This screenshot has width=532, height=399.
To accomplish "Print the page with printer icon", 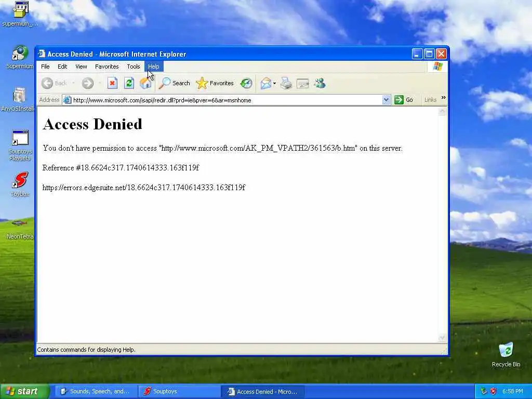I will coord(286,83).
